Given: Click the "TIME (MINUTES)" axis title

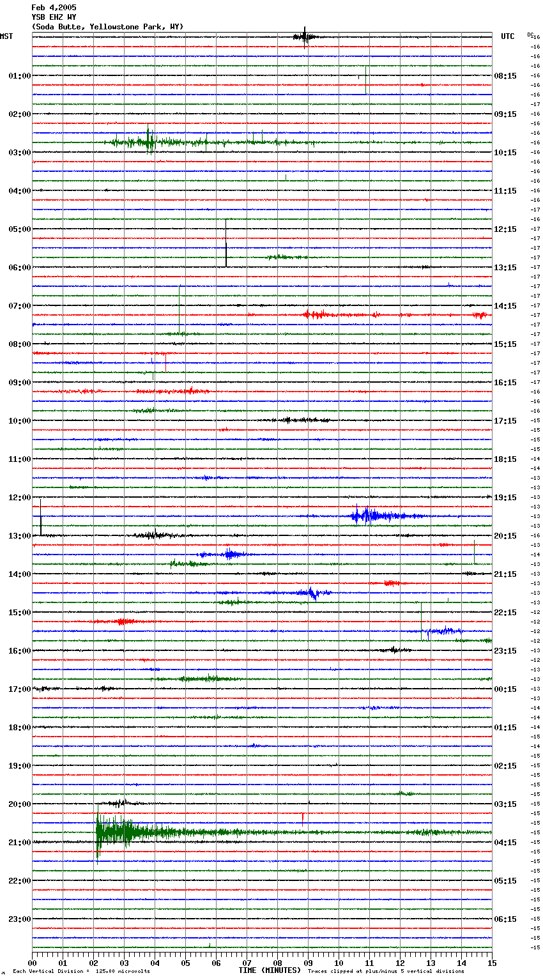Looking at the screenshot, I should point(270,970).
